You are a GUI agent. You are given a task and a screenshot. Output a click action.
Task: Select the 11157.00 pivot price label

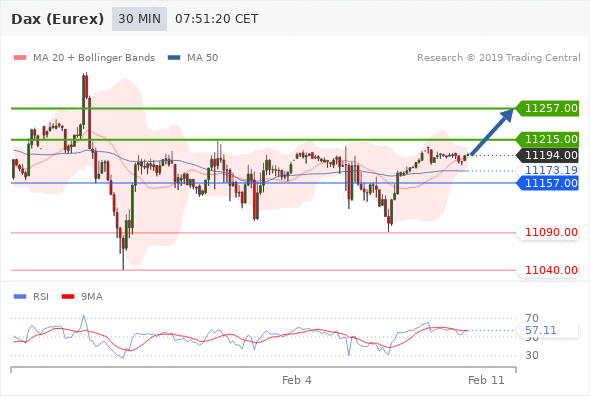pos(548,183)
